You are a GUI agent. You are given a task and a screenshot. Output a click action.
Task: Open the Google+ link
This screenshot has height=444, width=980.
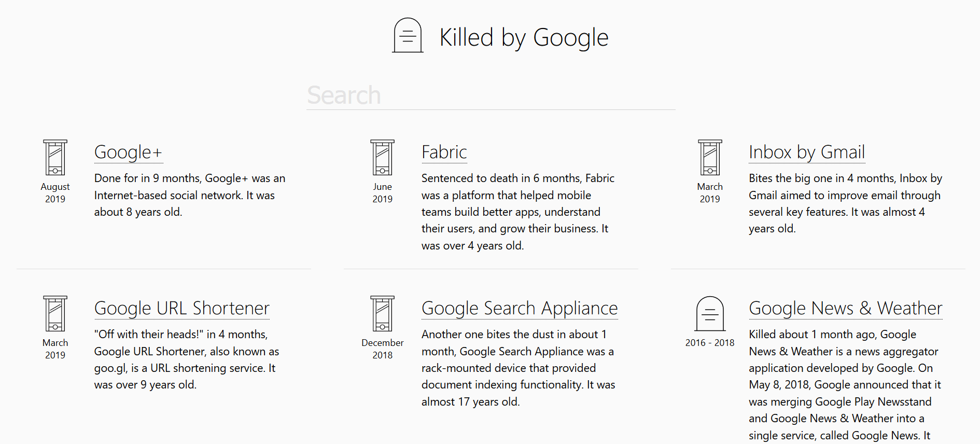pos(128,152)
